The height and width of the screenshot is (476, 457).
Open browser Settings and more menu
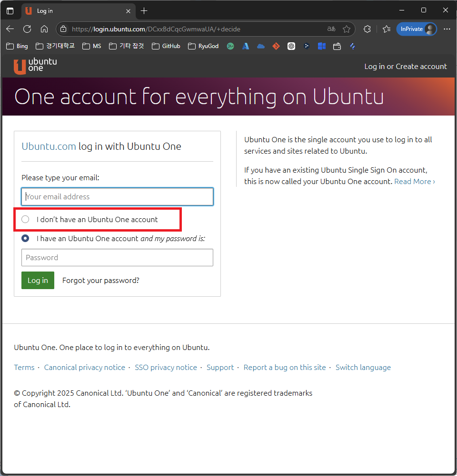(447, 29)
